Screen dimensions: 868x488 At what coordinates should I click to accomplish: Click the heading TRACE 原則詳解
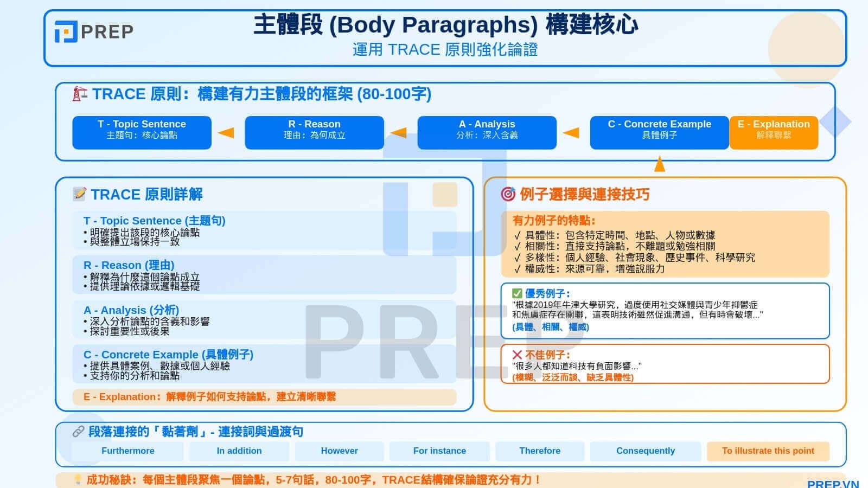(146, 194)
